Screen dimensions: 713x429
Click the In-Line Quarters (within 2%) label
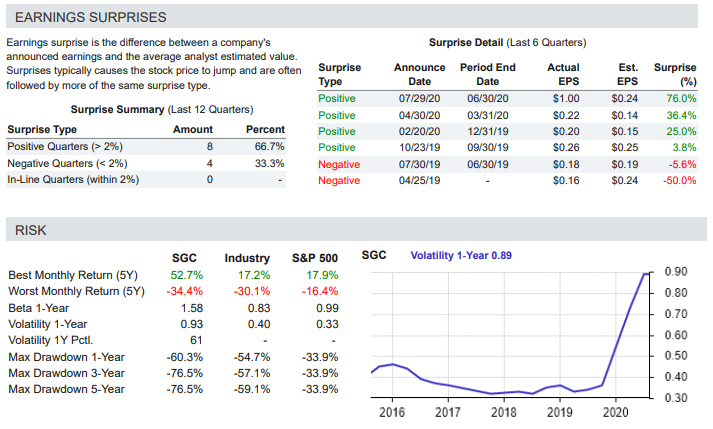pyautogui.click(x=73, y=180)
